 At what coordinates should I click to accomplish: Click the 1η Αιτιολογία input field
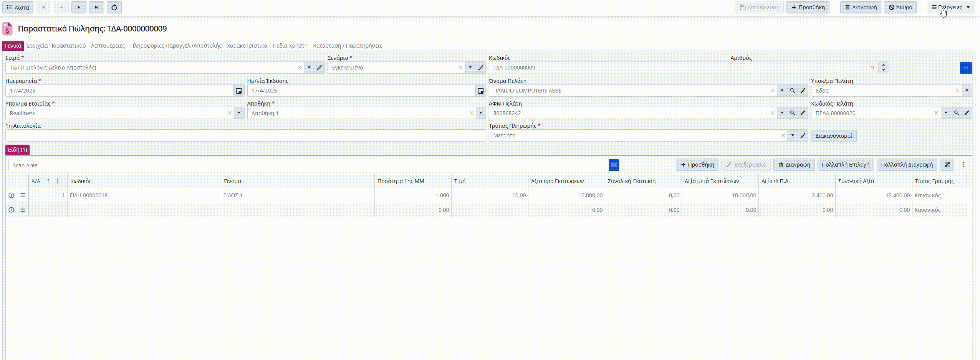[x=246, y=135]
